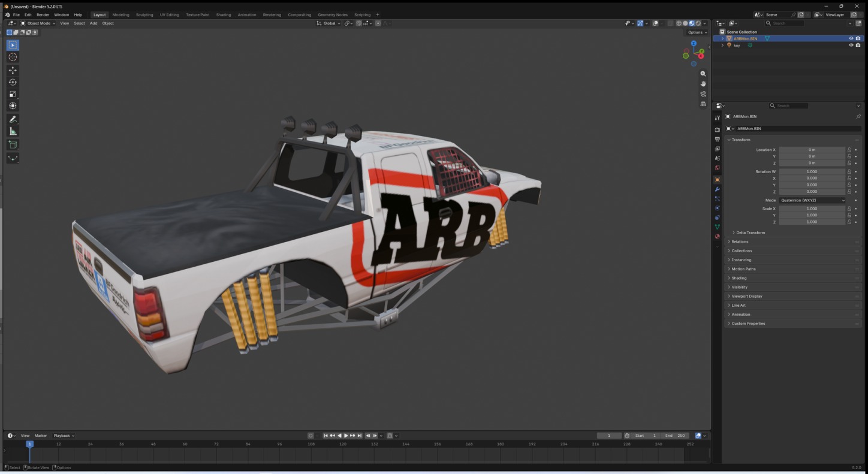Open the File menu
The image size is (868, 474).
coord(16,14)
